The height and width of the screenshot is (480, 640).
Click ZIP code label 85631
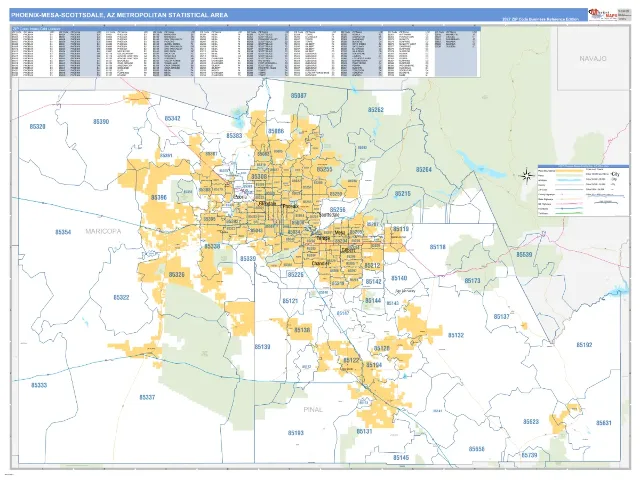603,423
